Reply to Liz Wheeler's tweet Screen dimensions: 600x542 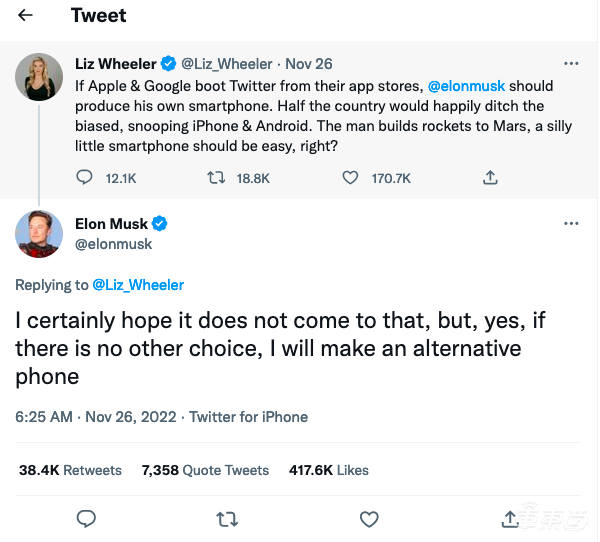pos(86,178)
